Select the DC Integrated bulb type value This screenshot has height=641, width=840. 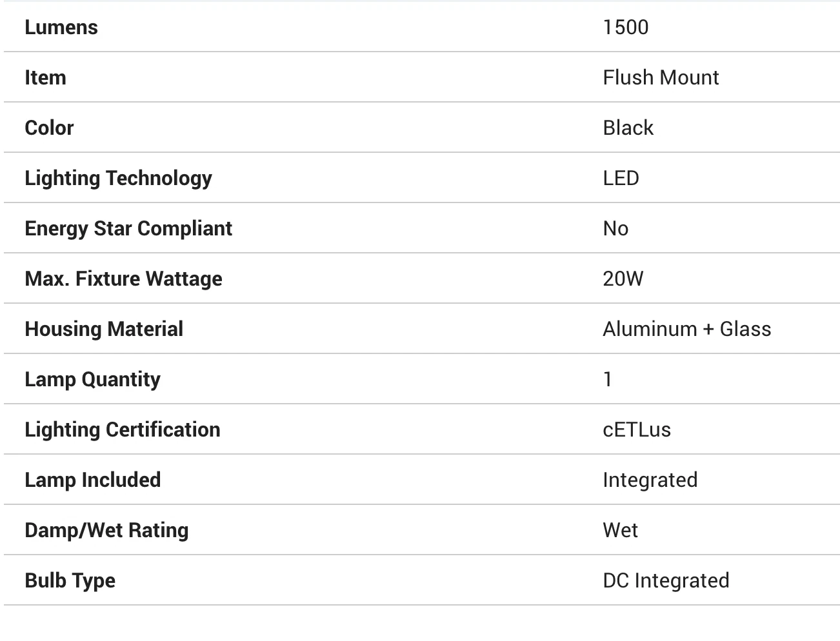[666, 580]
